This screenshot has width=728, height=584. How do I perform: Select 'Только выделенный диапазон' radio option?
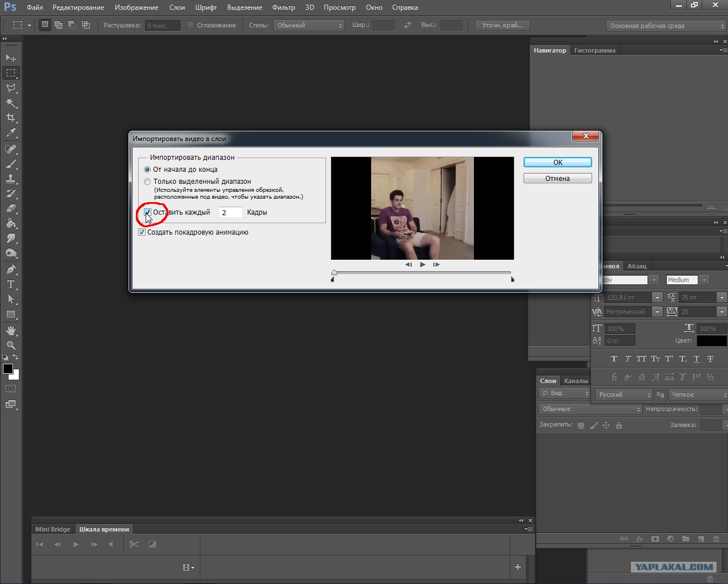pos(147,182)
